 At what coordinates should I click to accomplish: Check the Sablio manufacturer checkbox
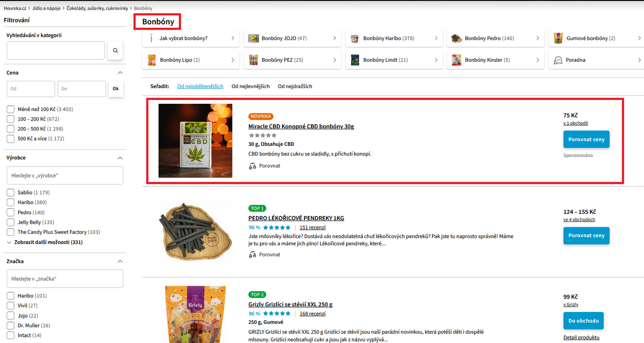[x=11, y=192]
